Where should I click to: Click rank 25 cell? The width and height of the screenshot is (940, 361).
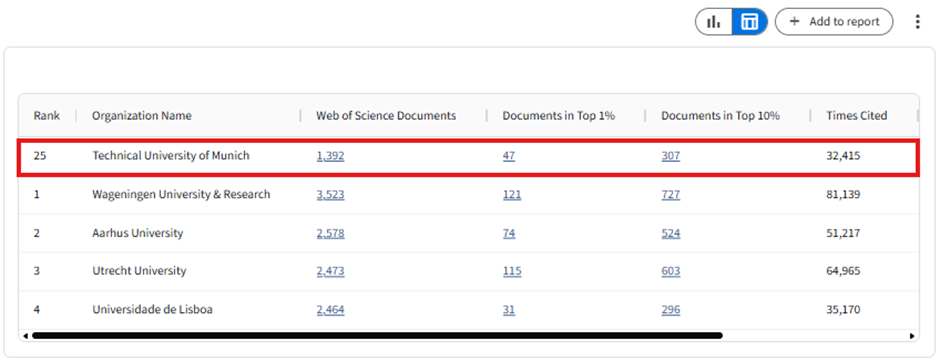tap(40, 156)
